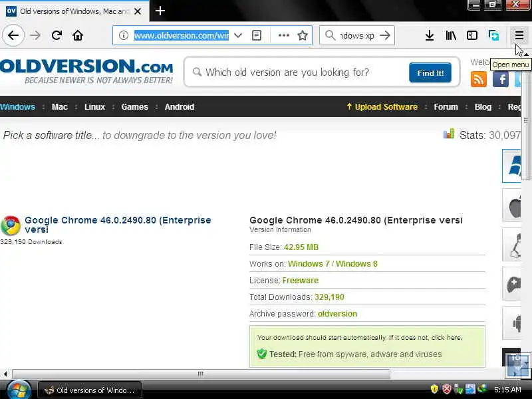Click the Google Chrome logo icon
Screen dimensions: 532x399
click(x=11, y=225)
